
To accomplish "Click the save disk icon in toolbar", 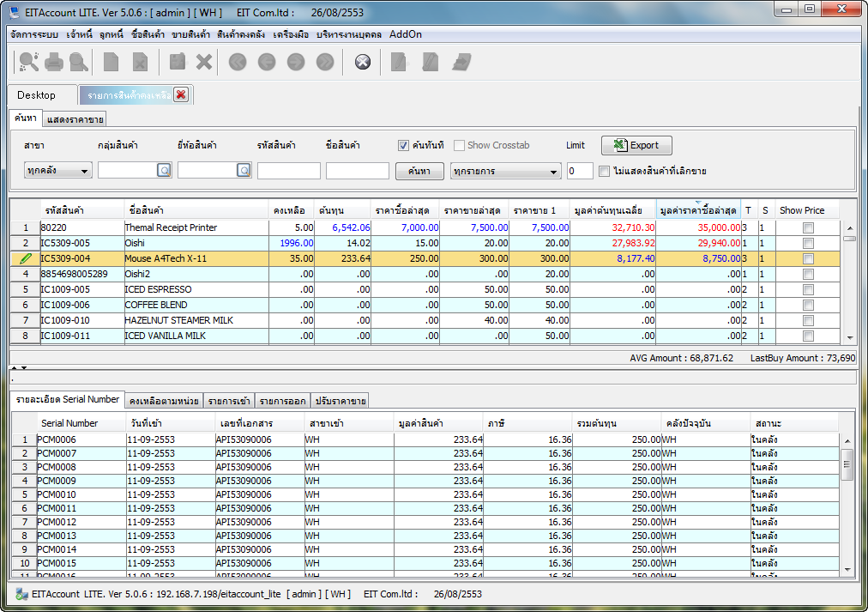I will 178,62.
